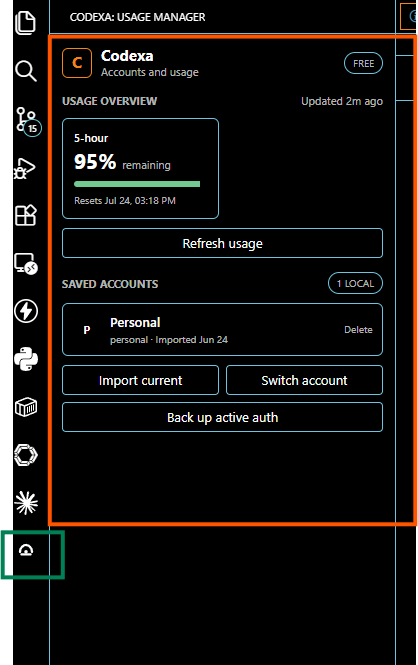Open the Extensions icon

[x=26, y=215]
